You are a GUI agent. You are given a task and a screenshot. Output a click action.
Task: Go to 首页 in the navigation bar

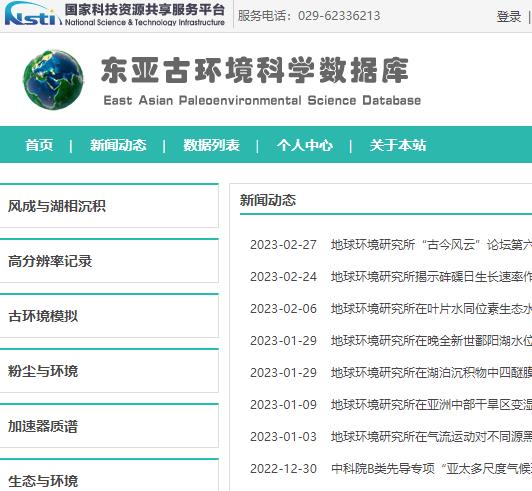coord(39,145)
